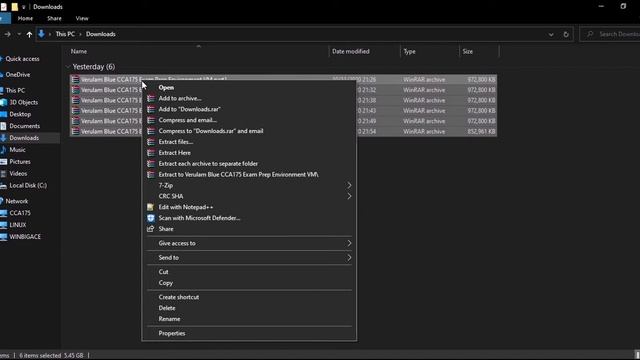The height and width of the screenshot is (360, 640).
Task: Choose Create shortcut
Action: [x=179, y=297]
